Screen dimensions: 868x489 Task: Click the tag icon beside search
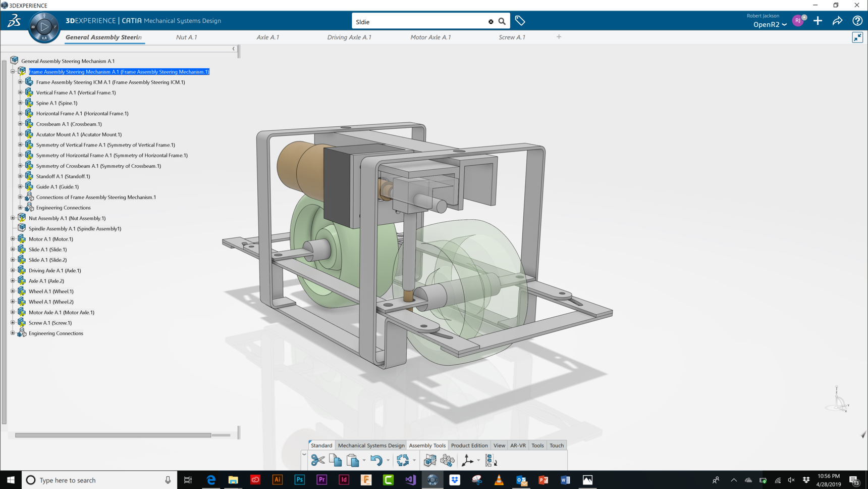pyautogui.click(x=520, y=21)
